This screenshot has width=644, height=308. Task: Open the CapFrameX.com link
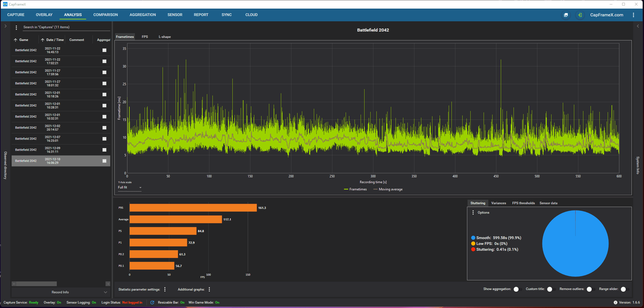coord(607,15)
